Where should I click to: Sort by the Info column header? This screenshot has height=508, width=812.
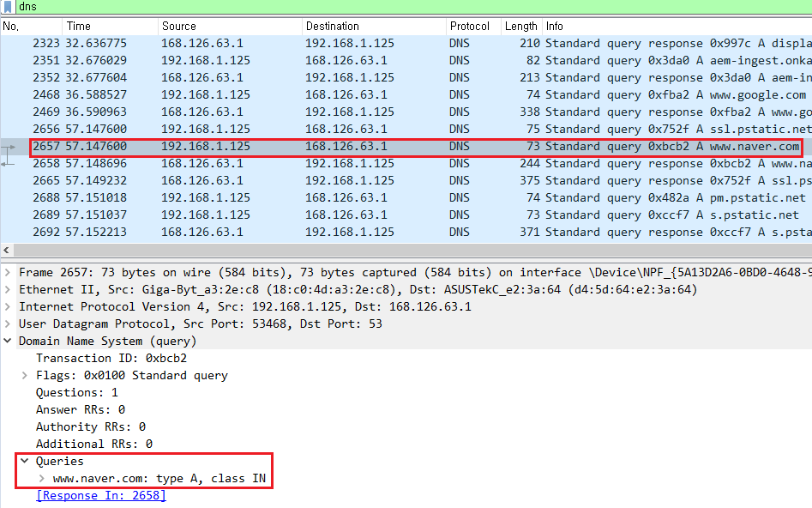point(677,26)
